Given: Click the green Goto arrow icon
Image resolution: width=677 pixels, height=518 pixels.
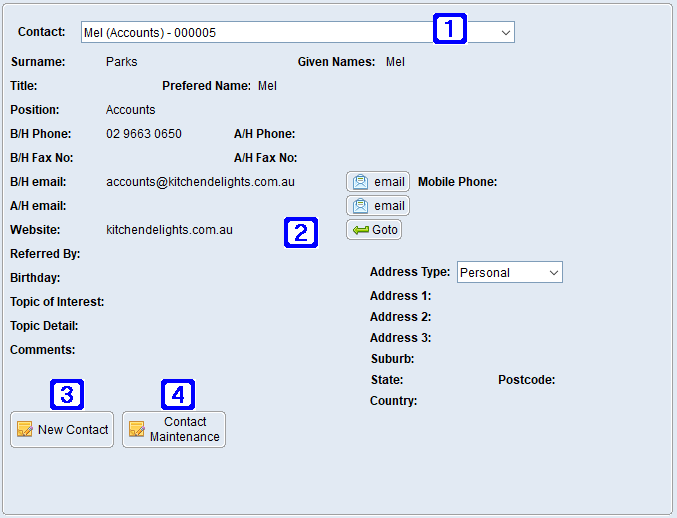Looking at the screenshot, I should [x=361, y=230].
